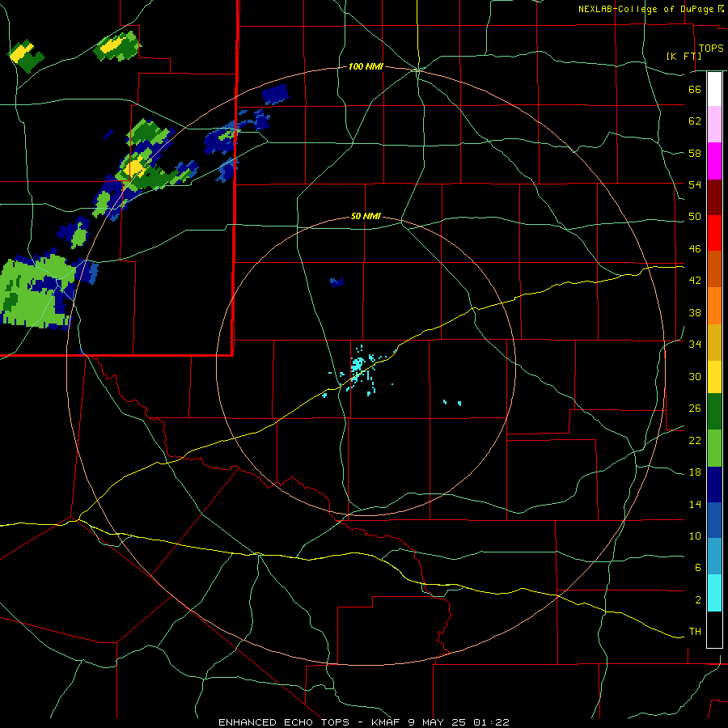The width and height of the screenshot is (728, 728).
Task: Click the "38" legend value
Action: [695, 312]
